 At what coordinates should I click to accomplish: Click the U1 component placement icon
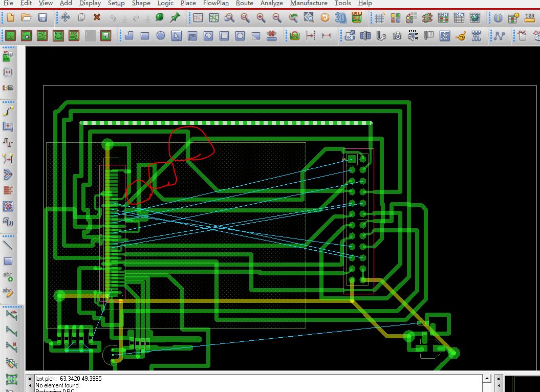click(x=8, y=72)
